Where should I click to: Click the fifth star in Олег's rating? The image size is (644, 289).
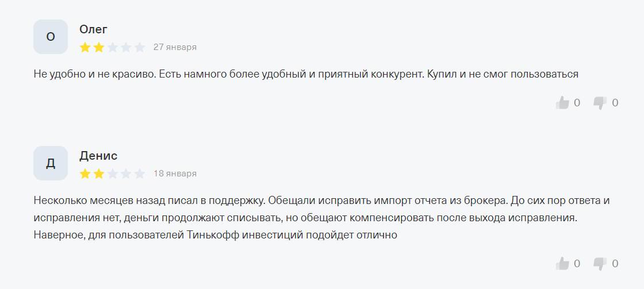pos(140,47)
